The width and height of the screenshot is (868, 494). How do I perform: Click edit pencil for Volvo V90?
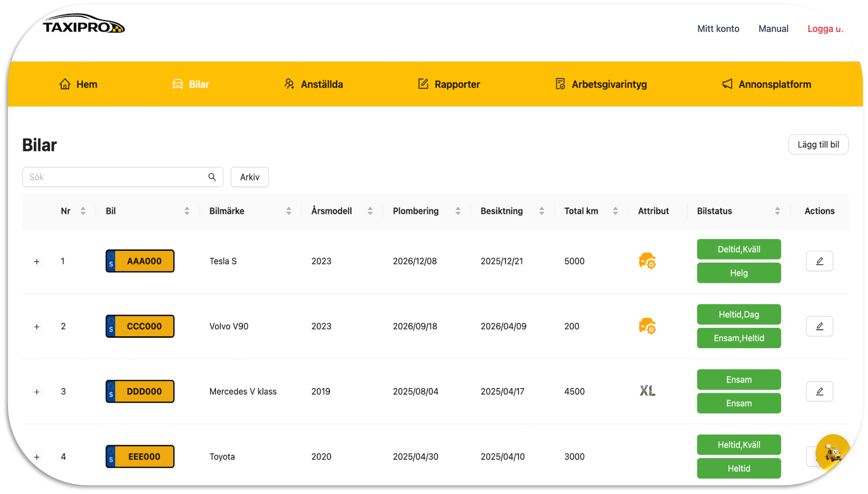click(x=819, y=326)
